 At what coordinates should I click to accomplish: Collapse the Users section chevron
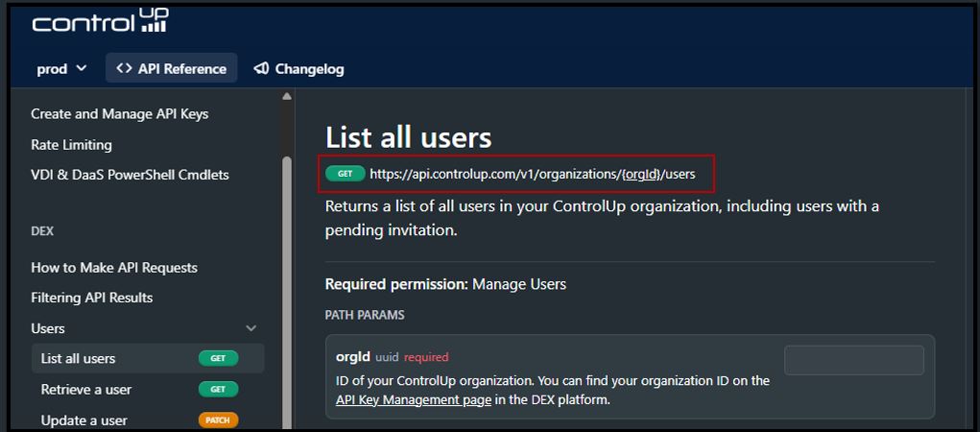251,328
